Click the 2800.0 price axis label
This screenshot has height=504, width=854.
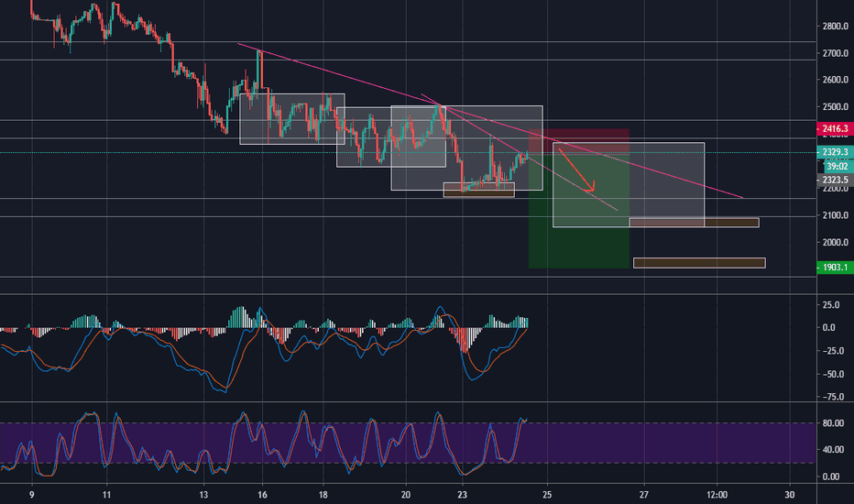tap(836, 27)
